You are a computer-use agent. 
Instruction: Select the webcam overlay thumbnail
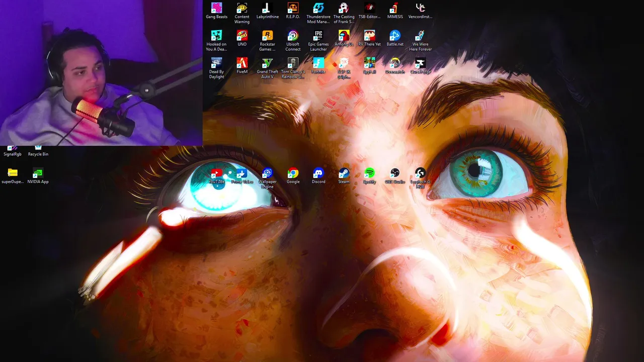click(101, 73)
